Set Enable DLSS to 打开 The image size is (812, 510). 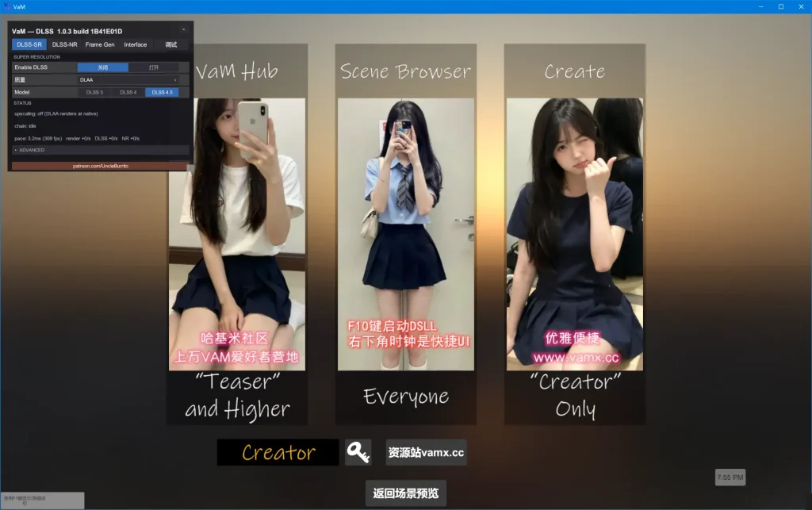pos(154,67)
